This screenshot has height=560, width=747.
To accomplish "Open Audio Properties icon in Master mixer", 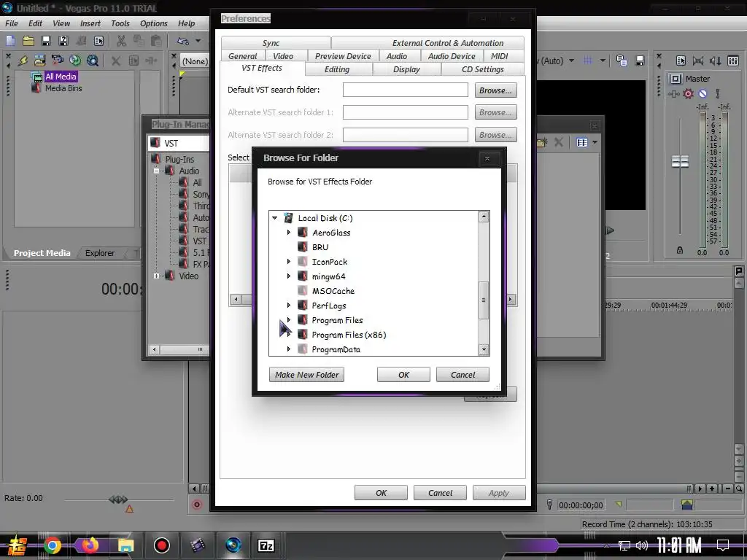I will pyautogui.click(x=681, y=61).
